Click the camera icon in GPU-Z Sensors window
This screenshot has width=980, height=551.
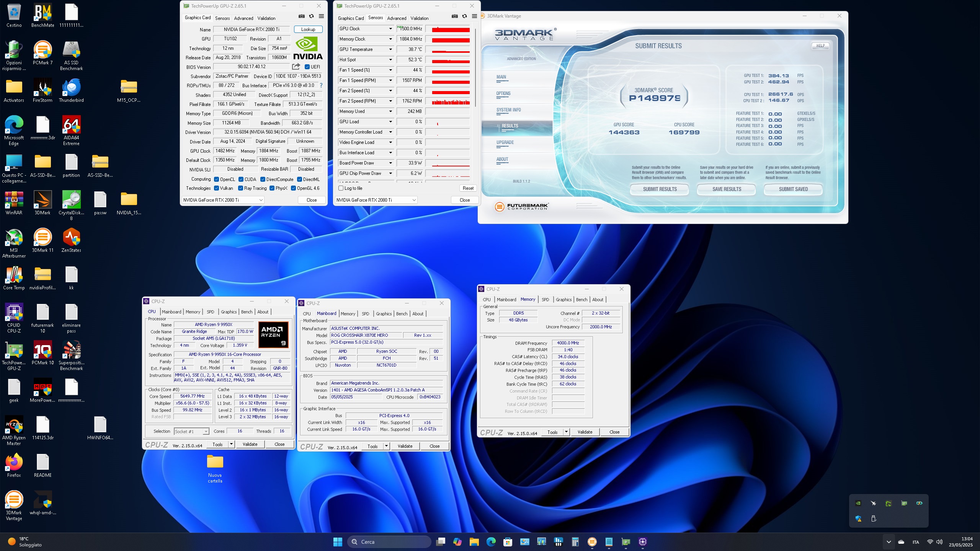(x=455, y=16)
